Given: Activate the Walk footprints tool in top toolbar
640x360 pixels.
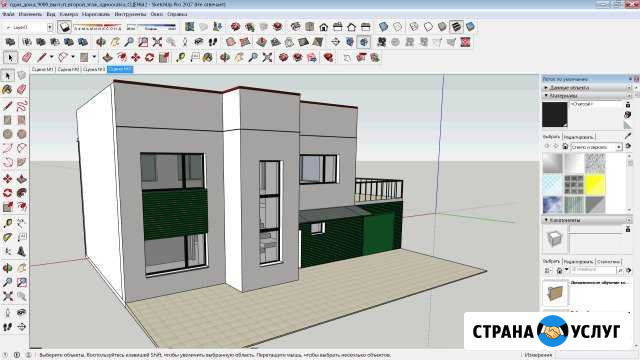Looking at the screenshot, I should 212,42.
